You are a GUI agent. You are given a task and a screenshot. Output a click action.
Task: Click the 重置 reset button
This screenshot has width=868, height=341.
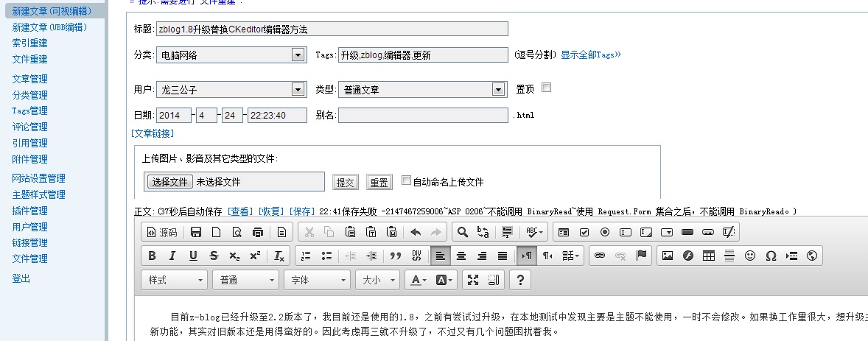point(379,182)
